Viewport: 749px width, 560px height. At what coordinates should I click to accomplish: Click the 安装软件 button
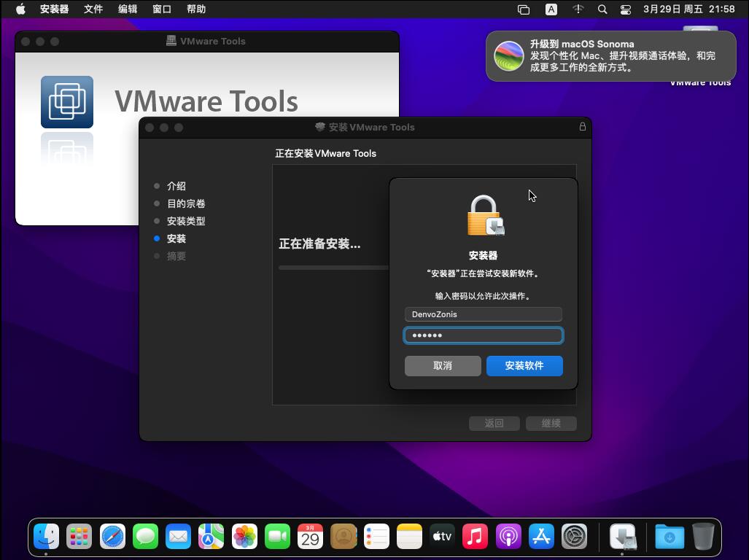(524, 365)
